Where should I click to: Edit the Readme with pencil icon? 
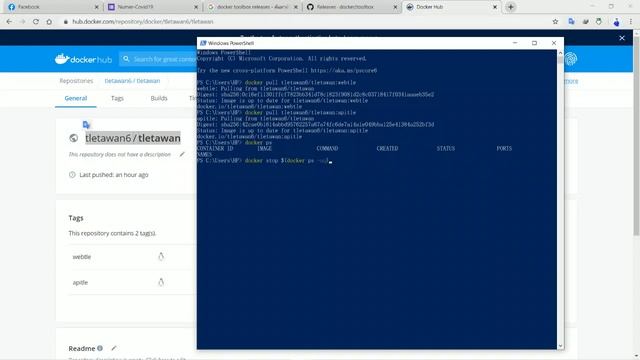pyautogui.click(x=114, y=348)
